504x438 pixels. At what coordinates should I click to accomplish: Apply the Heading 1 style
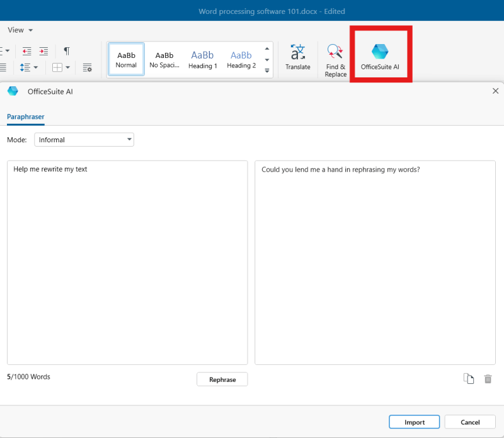[203, 59]
